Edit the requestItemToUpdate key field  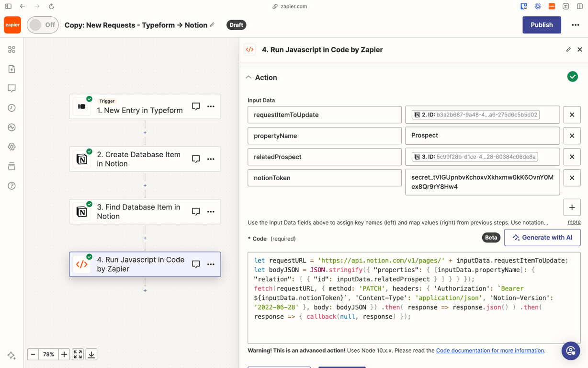coord(325,115)
